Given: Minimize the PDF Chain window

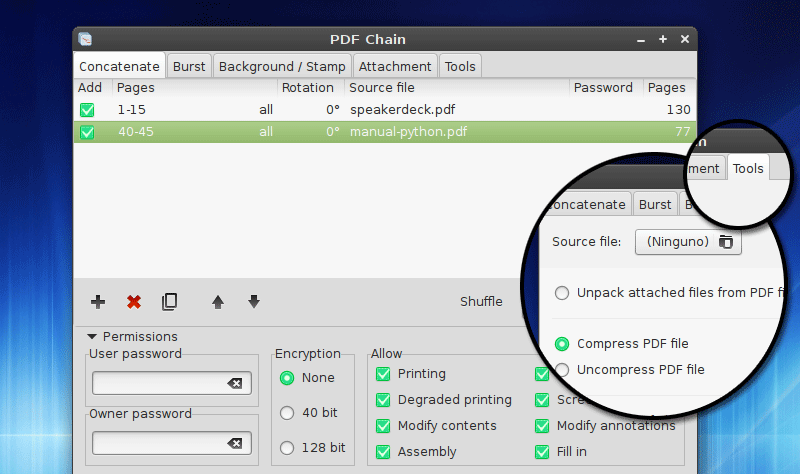Looking at the screenshot, I should point(641,40).
